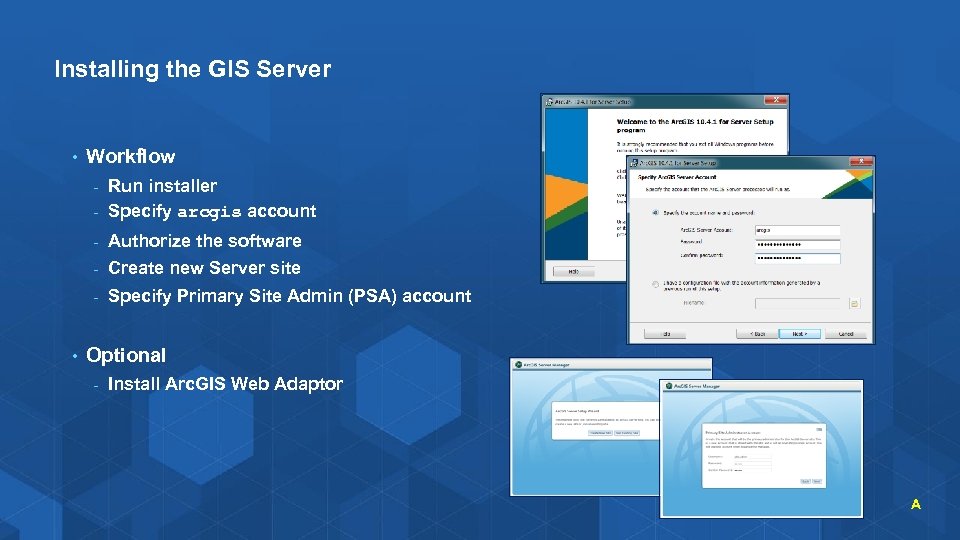Click the Password field in Server Setup
Image resolution: width=960 pixels, height=540 pixels.
(x=797, y=244)
